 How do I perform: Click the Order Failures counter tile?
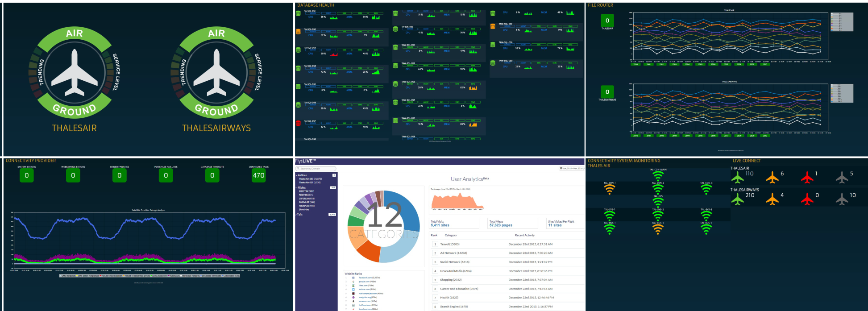pyautogui.click(x=120, y=175)
